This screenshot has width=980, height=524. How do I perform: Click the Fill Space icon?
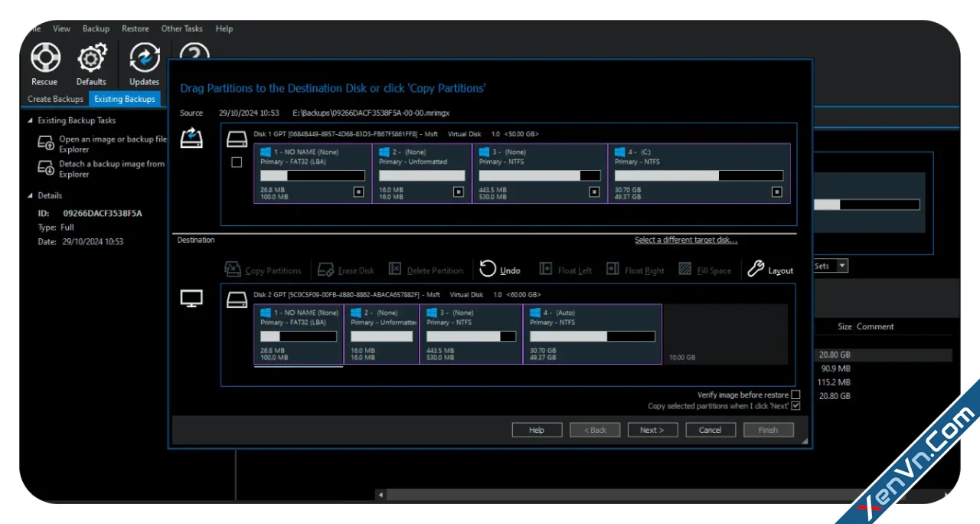684,269
